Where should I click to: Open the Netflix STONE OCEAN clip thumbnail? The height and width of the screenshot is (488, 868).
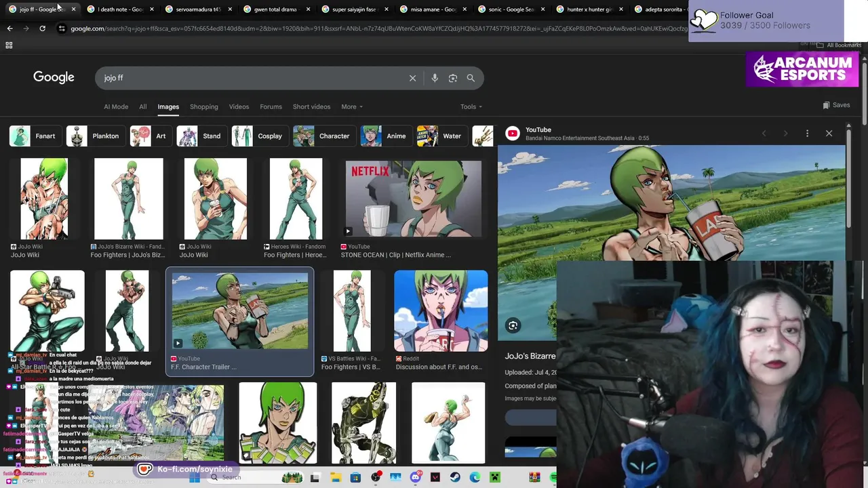[414, 199]
